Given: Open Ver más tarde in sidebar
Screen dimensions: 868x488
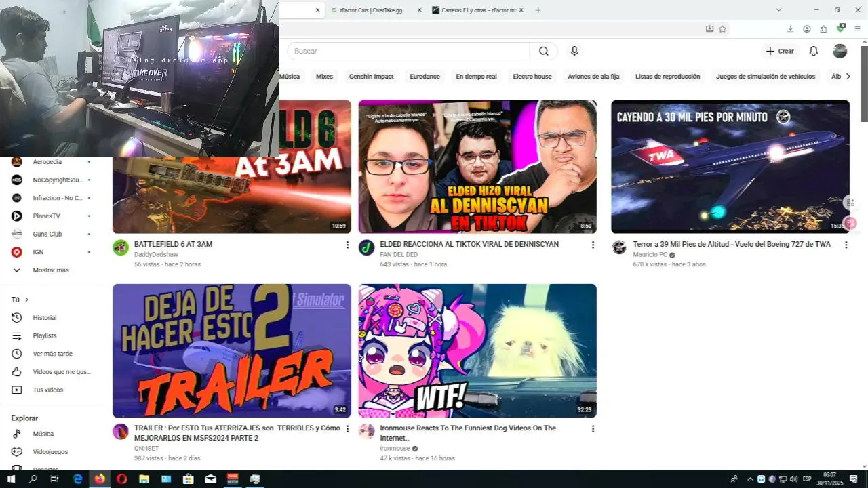Looking at the screenshot, I should 53,354.
